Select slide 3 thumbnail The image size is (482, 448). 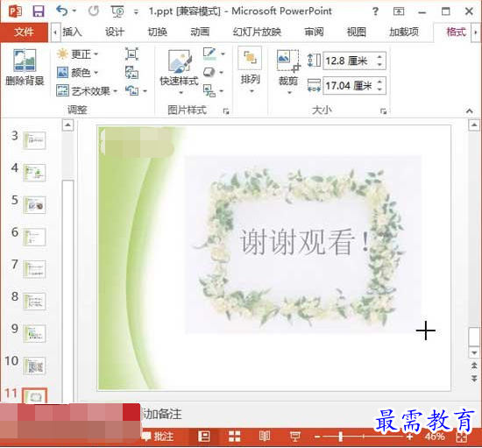(34, 140)
